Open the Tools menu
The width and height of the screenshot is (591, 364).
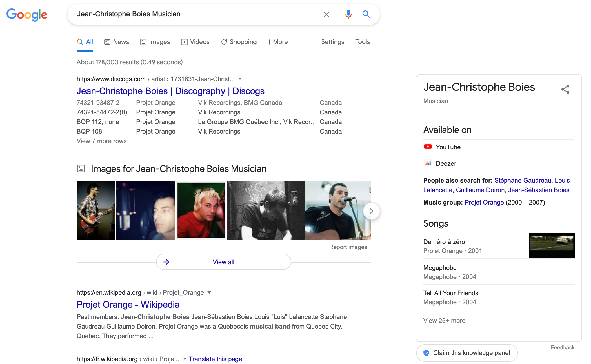362,42
